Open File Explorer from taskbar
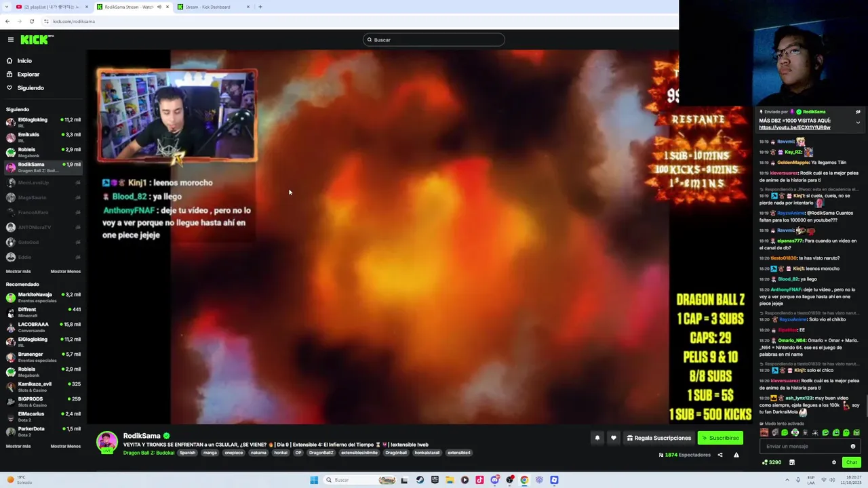The height and width of the screenshot is (488, 868). [450, 480]
